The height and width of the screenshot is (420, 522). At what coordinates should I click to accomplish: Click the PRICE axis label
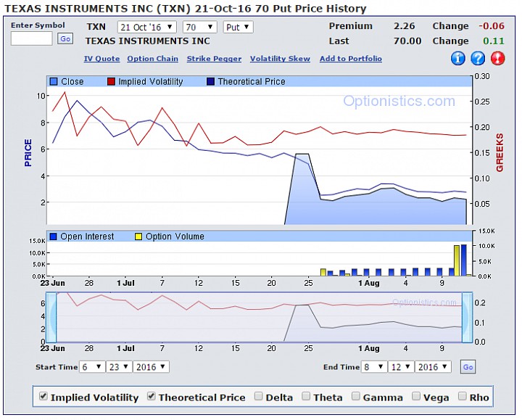28,153
